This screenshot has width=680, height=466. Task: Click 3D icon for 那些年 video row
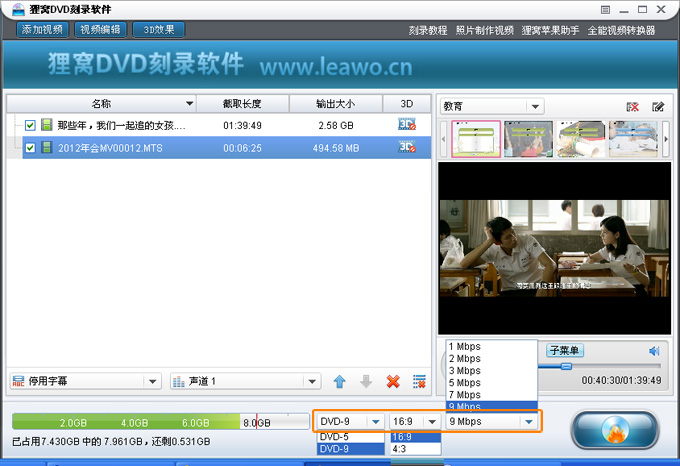[407, 125]
